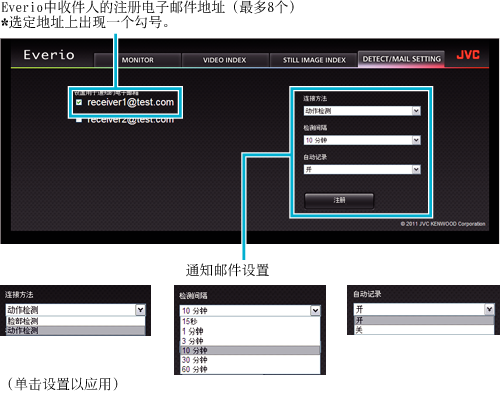Viewport: 500px width, 394px height.
Task: Choose 关 in auto record list
Action: pyautogui.click(x=424, y=330)
